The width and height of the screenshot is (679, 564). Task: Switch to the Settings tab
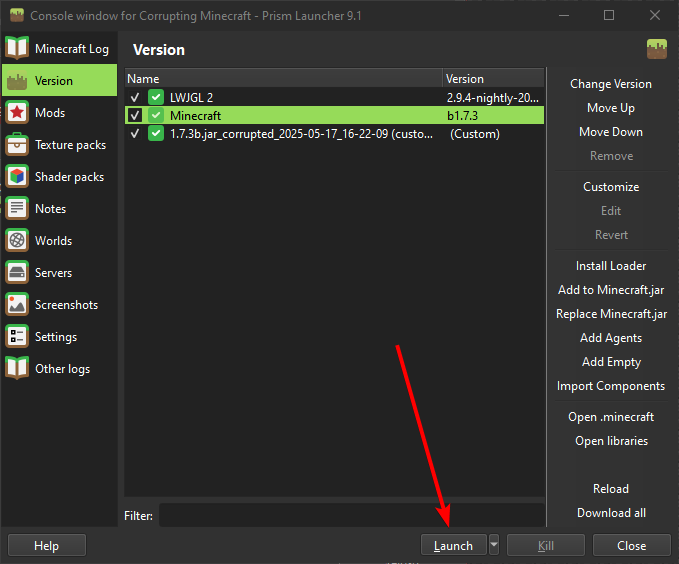(x=59, y=337)
